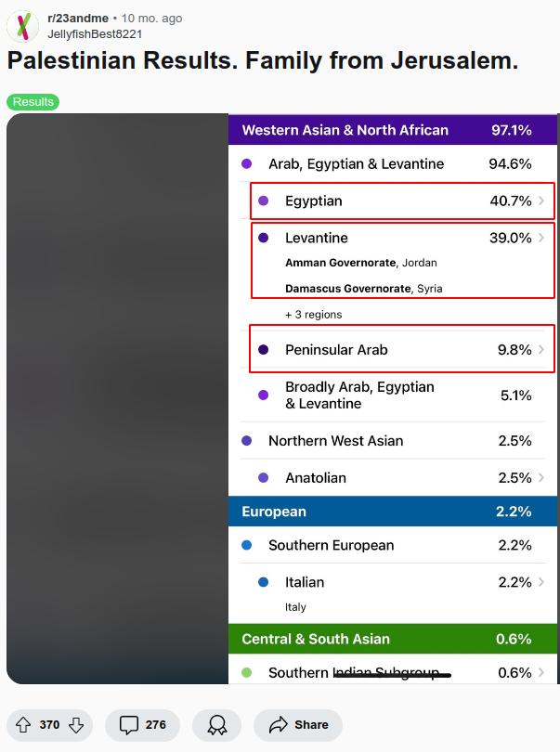Click the upvote arrow icon
The image size is (560, 752).
(x=24, y=725)
